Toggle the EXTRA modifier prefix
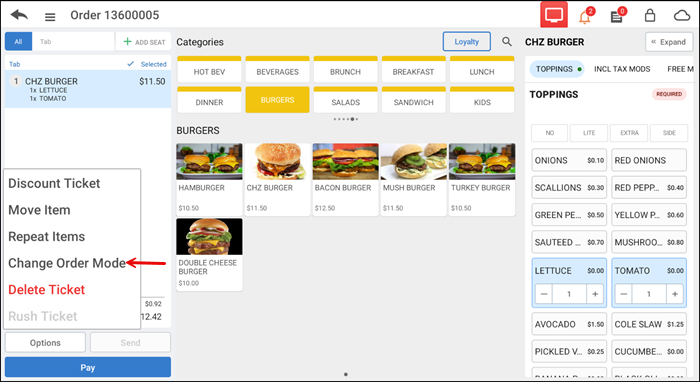The width and height of the screenshot is (700, 382). point(629,133)
